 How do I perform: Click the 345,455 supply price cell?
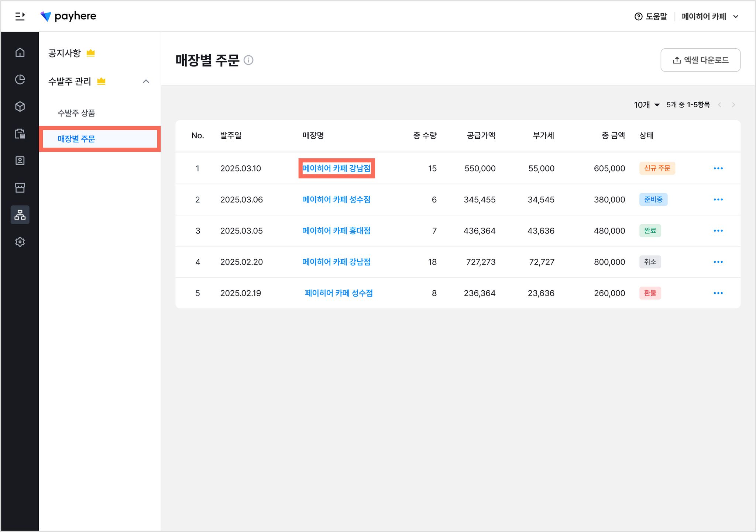point(480,200)
